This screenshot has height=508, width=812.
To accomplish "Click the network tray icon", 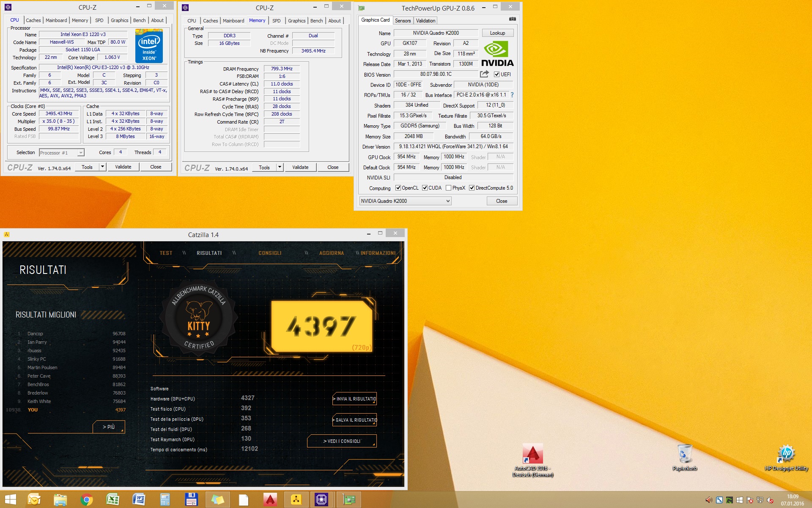I will click(x=760, y=500).
